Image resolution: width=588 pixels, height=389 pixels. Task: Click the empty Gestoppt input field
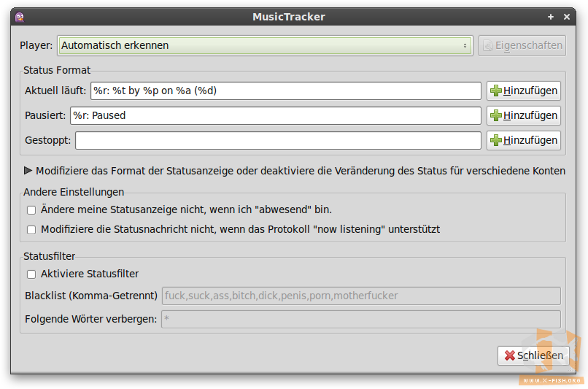click(x=278, y=140)
